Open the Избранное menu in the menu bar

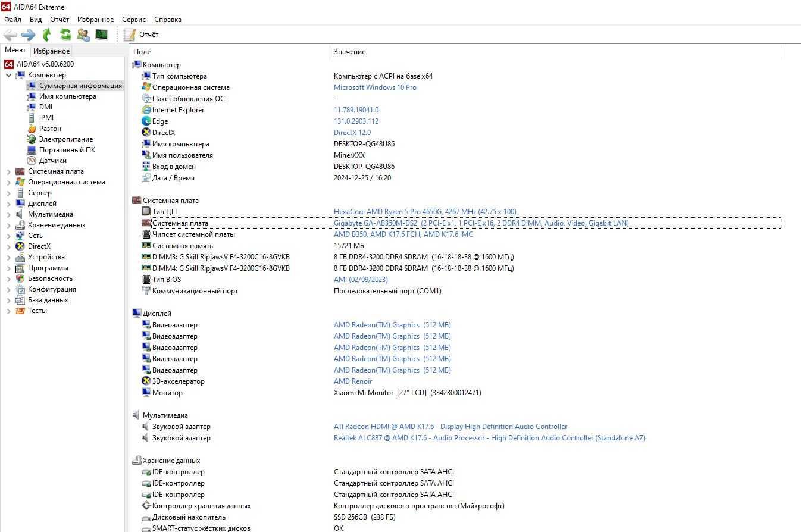[x=95, y=20]
